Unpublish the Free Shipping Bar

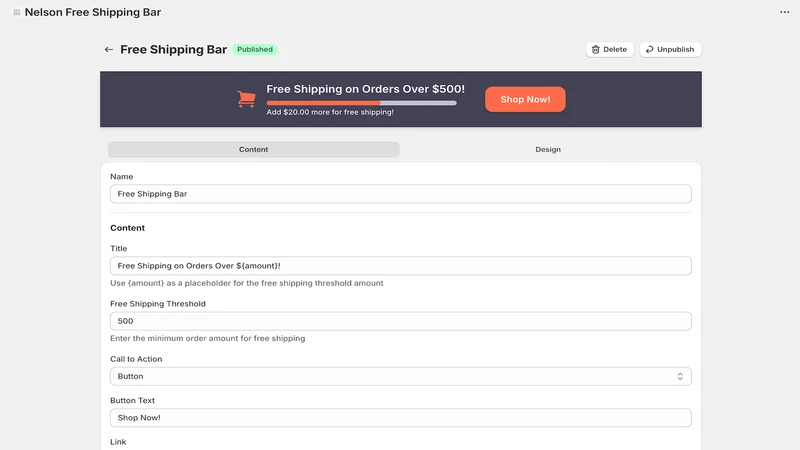coord(670,49)
